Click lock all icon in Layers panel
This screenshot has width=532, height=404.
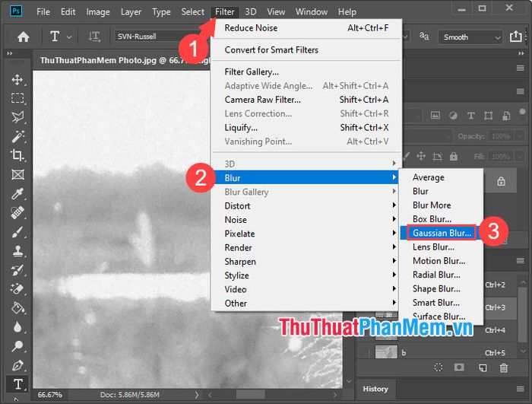[x=454, y=157]
